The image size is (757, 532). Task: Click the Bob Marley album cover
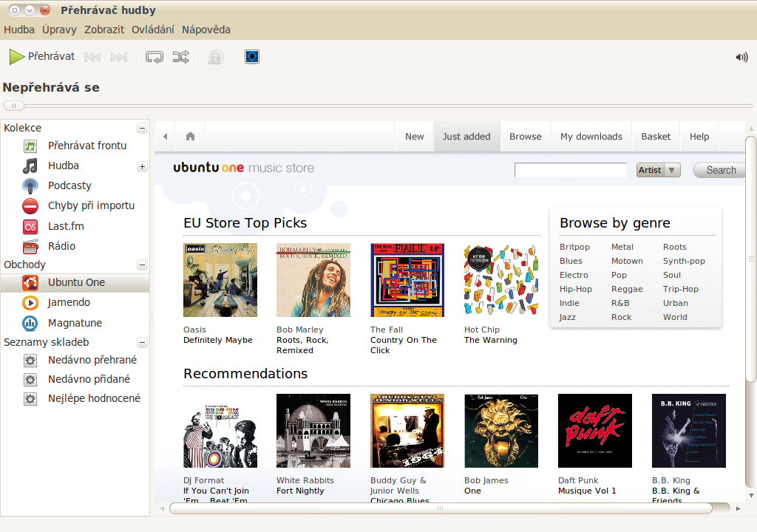point(313,280)
